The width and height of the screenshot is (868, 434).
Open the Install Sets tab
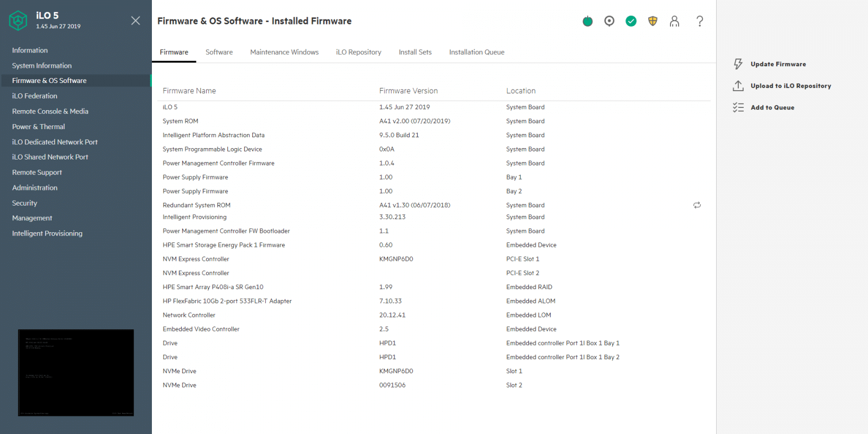click(415, 52)
